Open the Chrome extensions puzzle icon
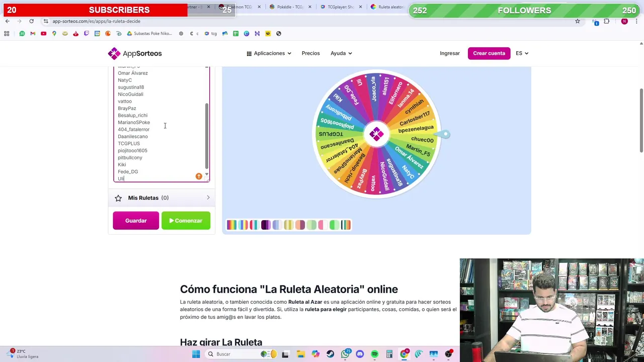The image size is (644, 362). coord(606,21)
